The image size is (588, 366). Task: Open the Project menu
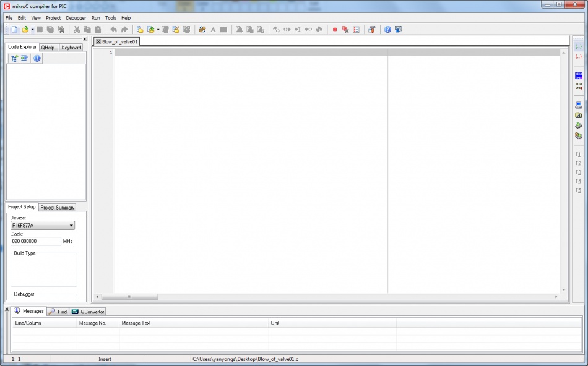53,17
